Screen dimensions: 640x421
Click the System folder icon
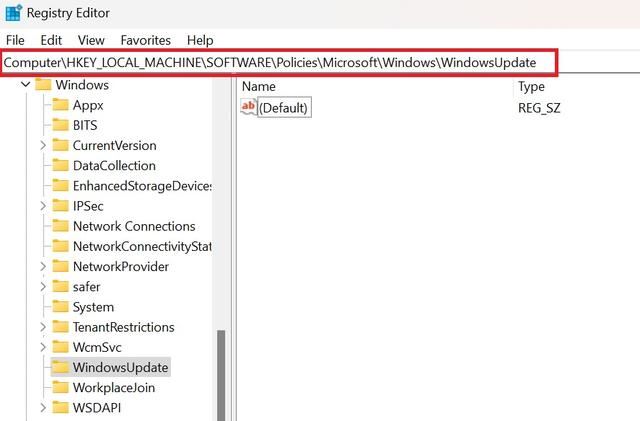[x=61, y=307]
